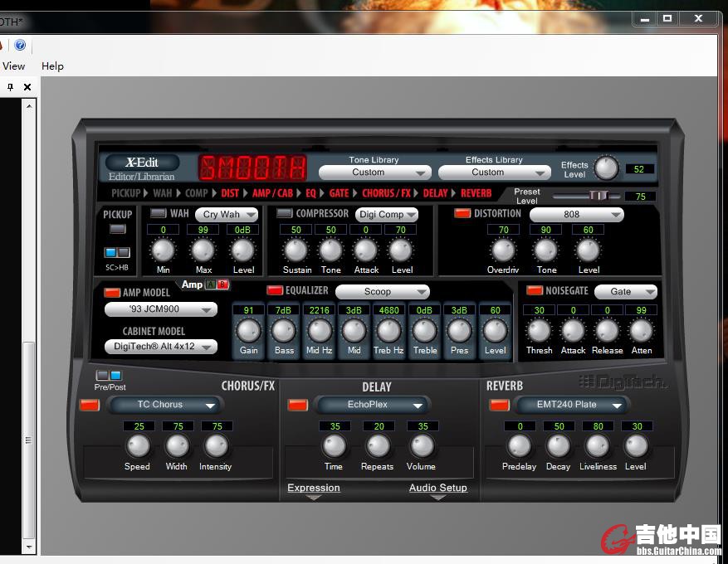The height and width of the screenshot is (564, 728).
Task: Open the Tone Library dropdown
Action: (374, 172)
